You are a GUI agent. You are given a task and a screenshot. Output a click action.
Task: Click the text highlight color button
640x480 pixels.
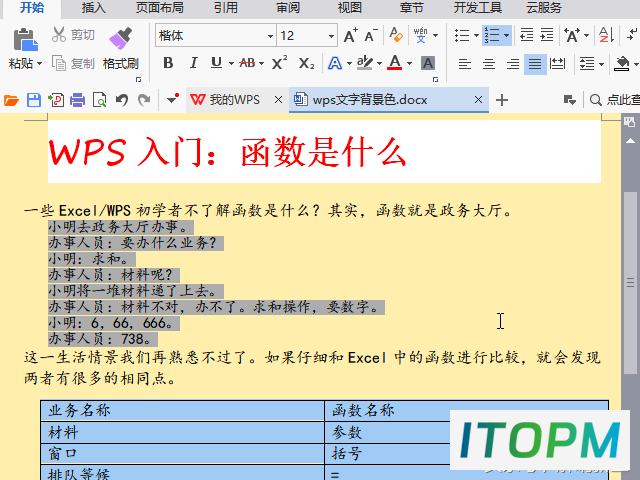[x=364, y=63]
